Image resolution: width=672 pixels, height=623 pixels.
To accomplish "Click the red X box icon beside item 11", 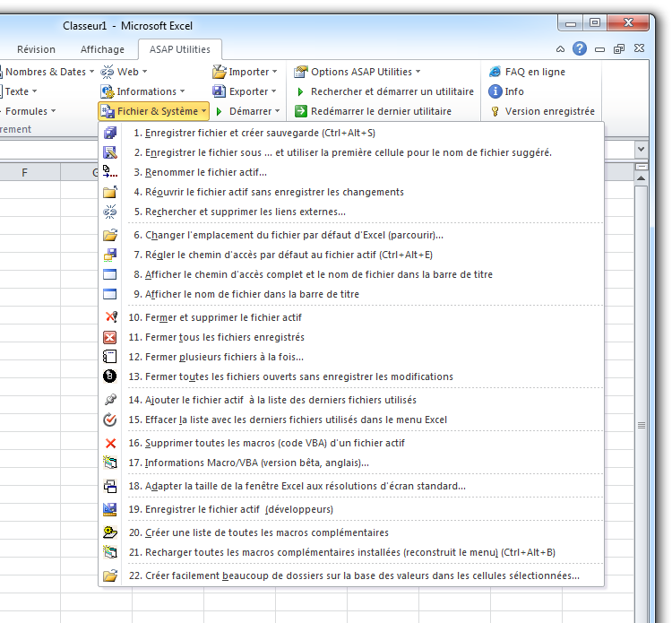I will click(110, 337).
